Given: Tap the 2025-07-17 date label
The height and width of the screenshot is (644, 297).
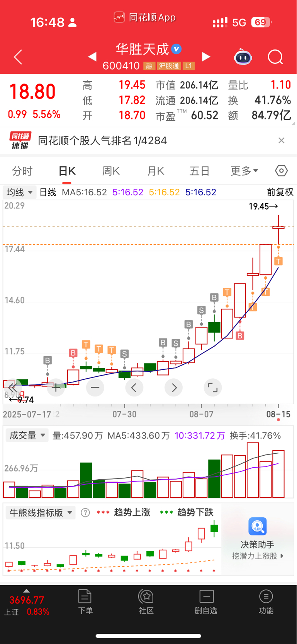Looking at the screenshot, I should pyautogui.click(x=27, y=414).
